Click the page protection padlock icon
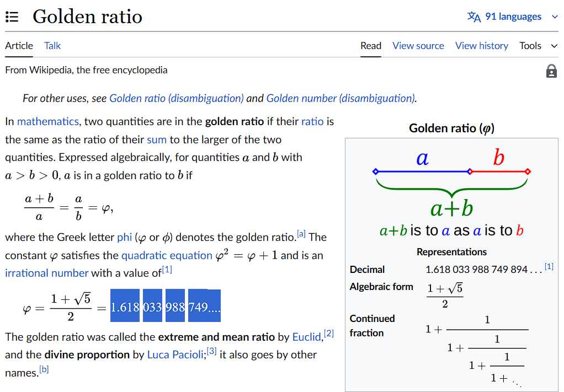 (x=551, y=71)
